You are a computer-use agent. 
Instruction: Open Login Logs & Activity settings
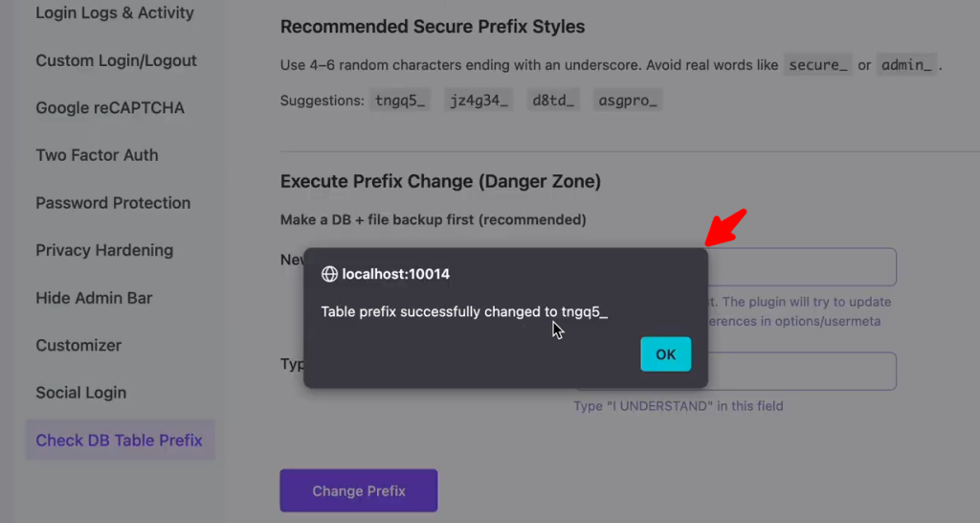115,13
